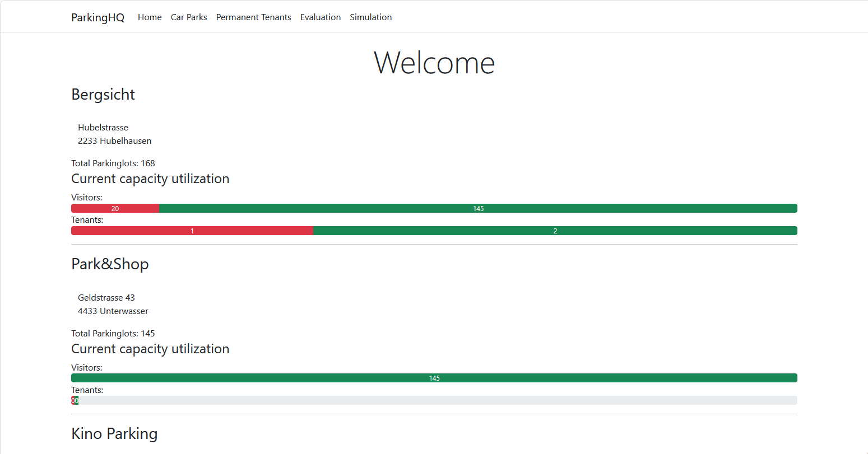Click Park&Shop's Current capacity utilization heading
Screen dimensions: 868x454
(150, 349)
